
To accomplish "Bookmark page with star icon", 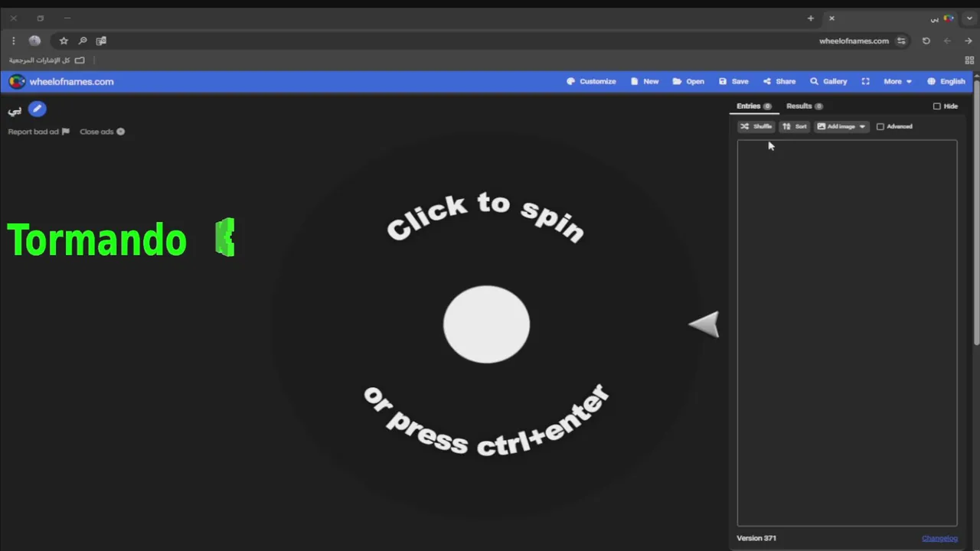I will [x=64, y=41].
